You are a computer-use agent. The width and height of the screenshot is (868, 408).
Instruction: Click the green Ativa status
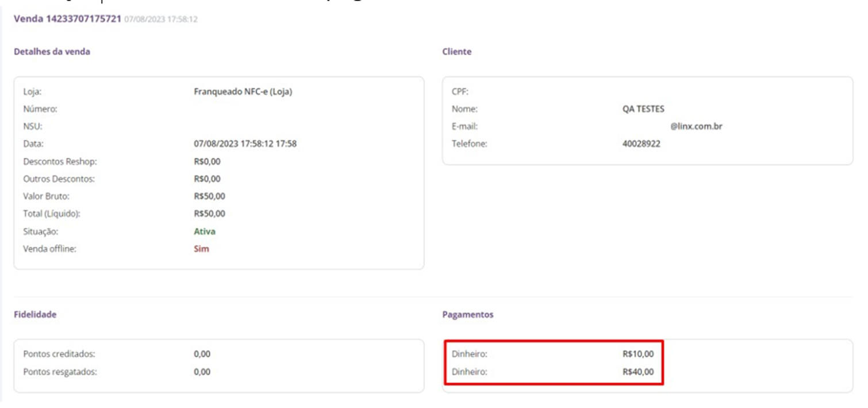205,231
